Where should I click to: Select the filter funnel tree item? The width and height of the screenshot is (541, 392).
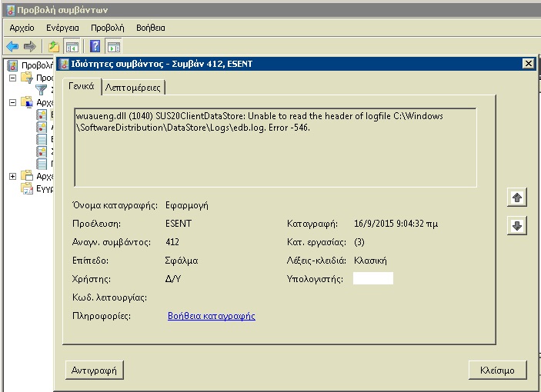pyautogui.click(x=41, y=90)
